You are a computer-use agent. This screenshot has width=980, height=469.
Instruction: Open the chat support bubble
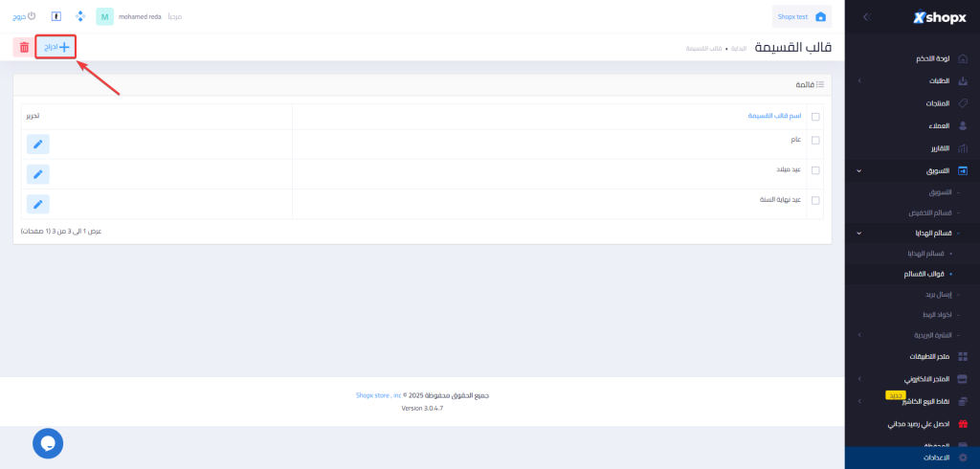coord(48,443)
